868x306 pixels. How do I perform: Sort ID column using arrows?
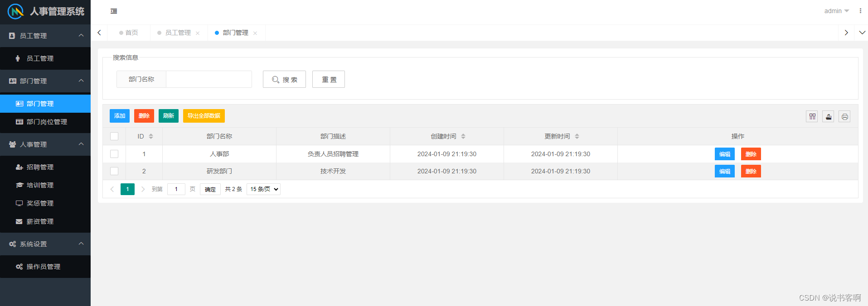coord(151,136)
